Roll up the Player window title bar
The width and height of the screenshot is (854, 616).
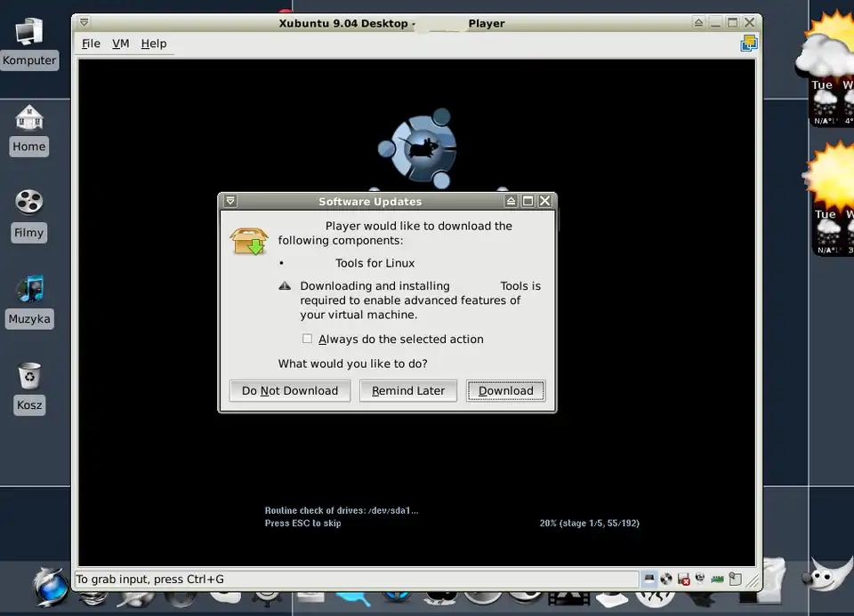coord(699,22)
